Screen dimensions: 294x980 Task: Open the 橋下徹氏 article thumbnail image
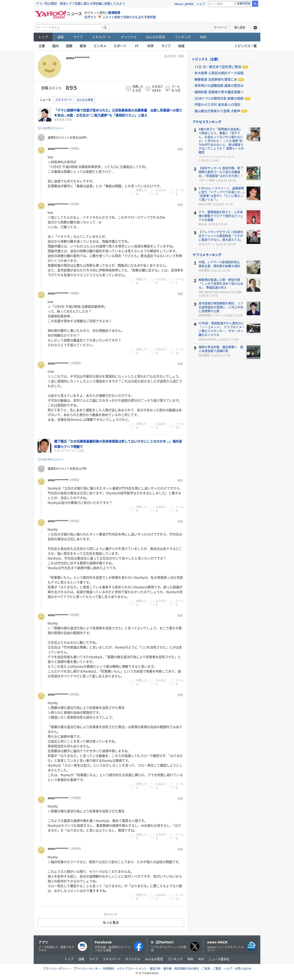coord(45,446)
